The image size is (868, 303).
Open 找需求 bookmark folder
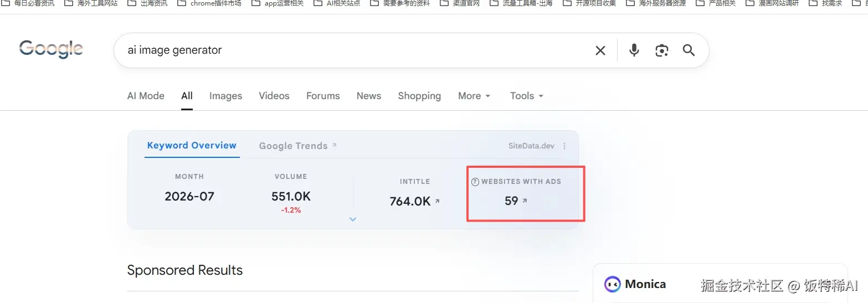coord(825,3)
